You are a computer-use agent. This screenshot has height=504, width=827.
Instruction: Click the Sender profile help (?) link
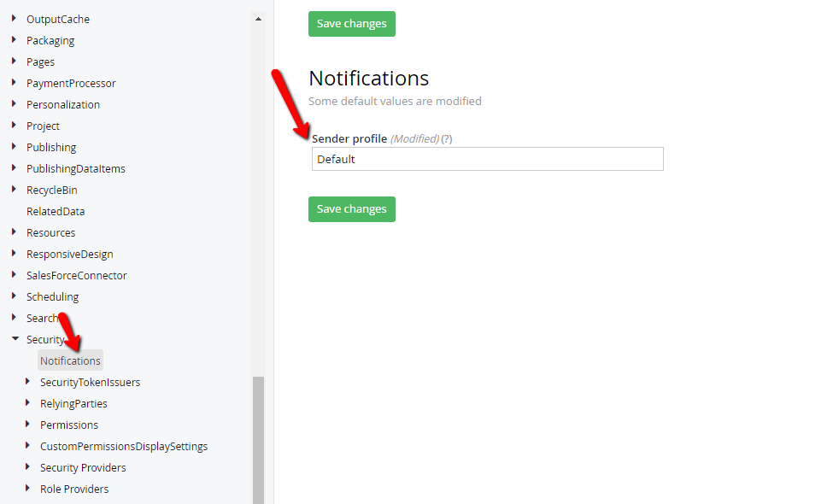pyautogui.click(x=447, y=138)
